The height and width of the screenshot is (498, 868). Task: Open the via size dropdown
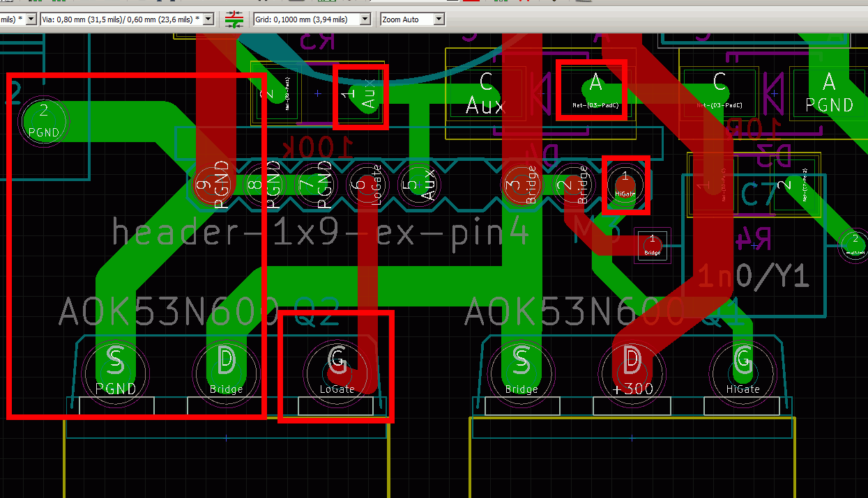point(208,20)
